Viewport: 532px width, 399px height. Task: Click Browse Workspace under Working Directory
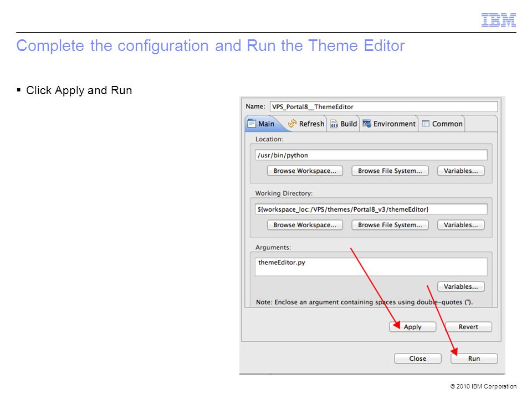305,225
